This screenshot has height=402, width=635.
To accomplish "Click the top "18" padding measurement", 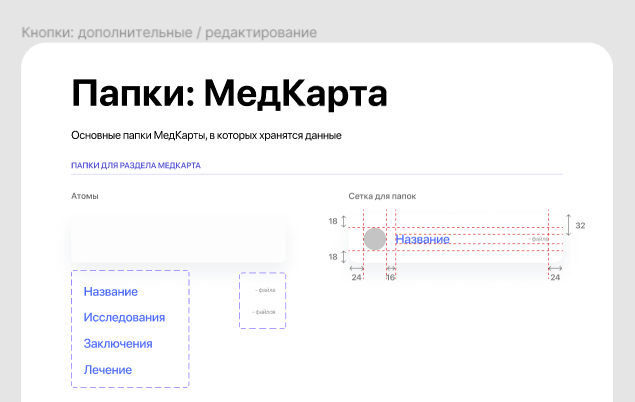I will click(x=333, y=221).
